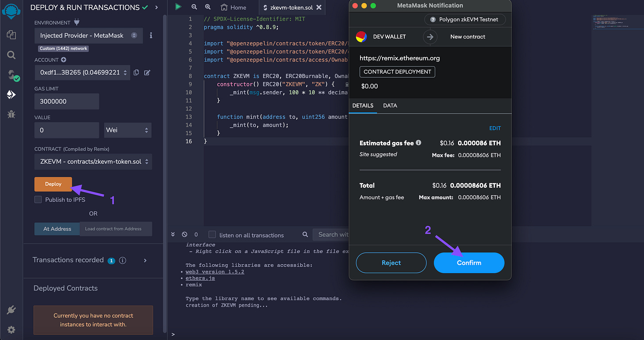
Task: Open the Environment Injected Provider dropdown
Action: click(x=88, y=35)
